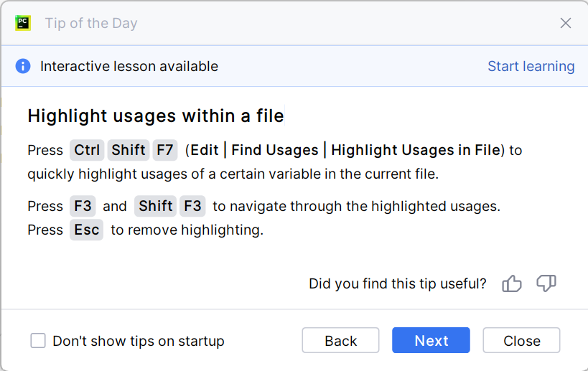
Task: Click the blue info icon
Action: pos(23,66)
